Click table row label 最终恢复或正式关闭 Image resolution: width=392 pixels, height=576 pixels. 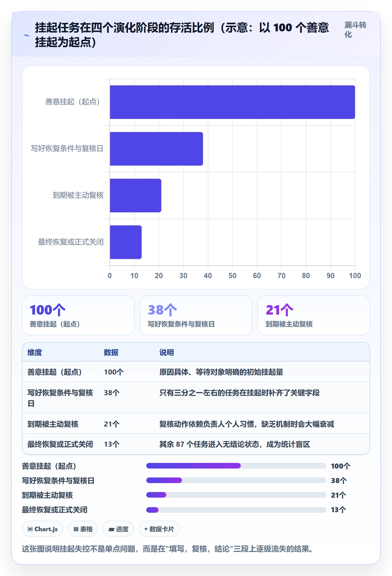click(60, 444)
